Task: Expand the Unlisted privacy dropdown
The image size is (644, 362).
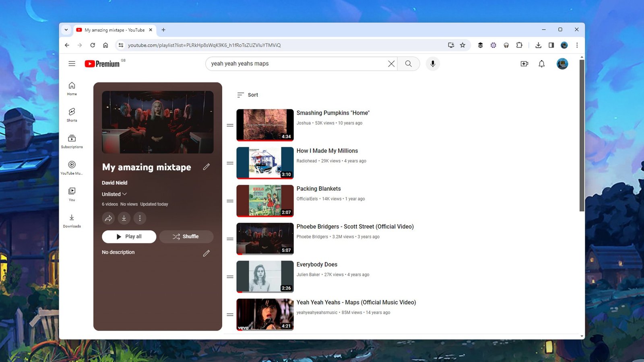Action: tap(114, 194)
